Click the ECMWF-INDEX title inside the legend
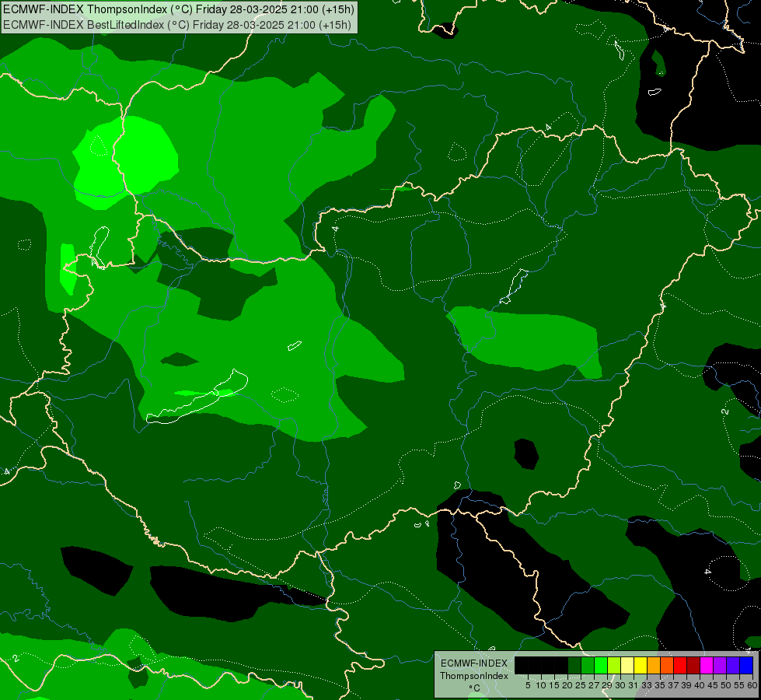Viewport: 761px width, 700px height. point(474,663)
